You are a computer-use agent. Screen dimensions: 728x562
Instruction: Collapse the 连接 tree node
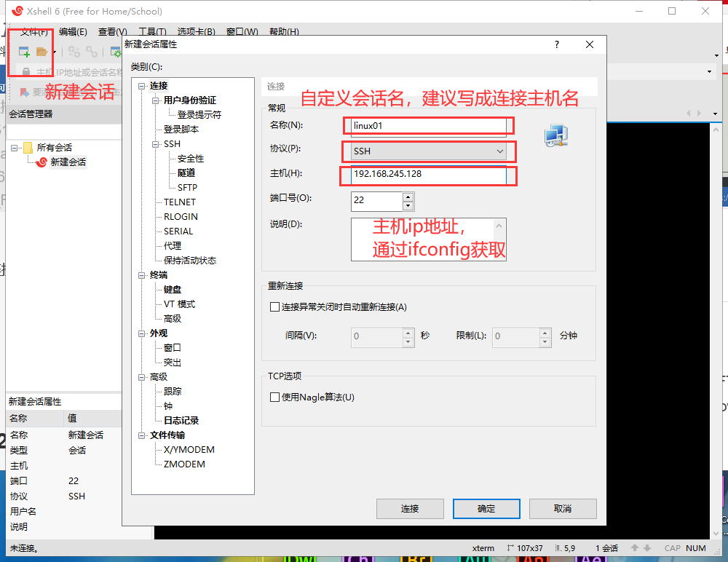click(x=141, y=86)
